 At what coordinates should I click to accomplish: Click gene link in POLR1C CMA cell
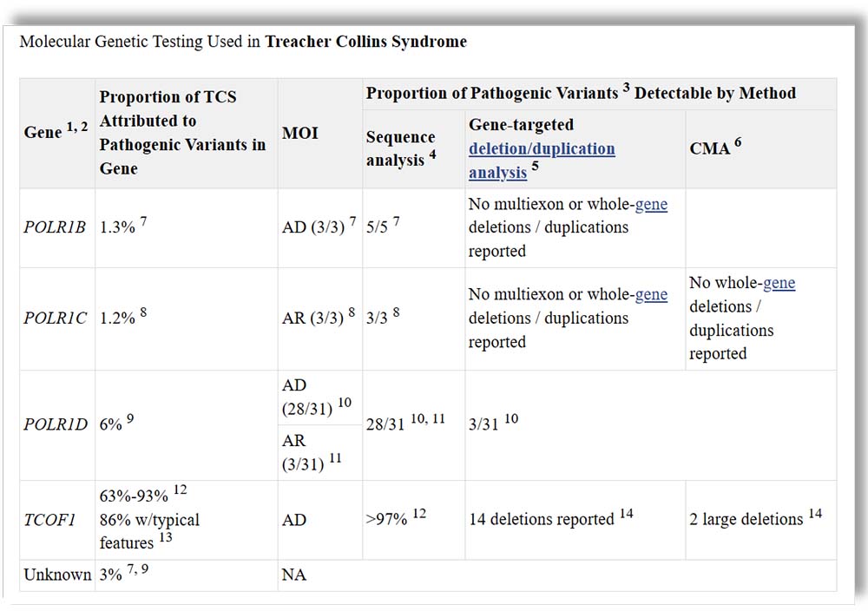tap(779, 283)
